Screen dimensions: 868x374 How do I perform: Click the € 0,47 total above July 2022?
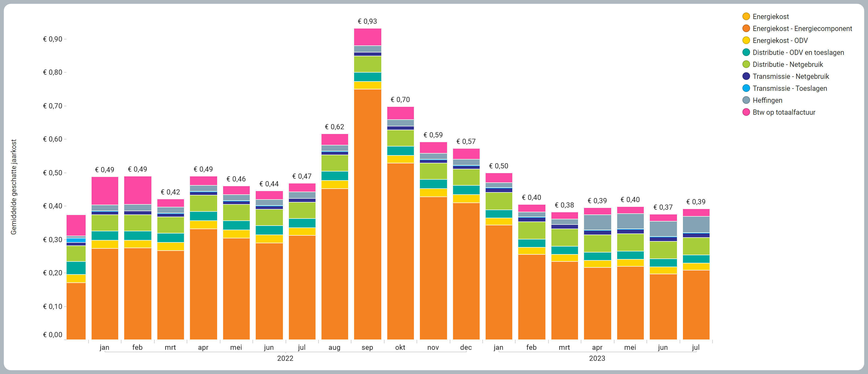coord(302,176)
